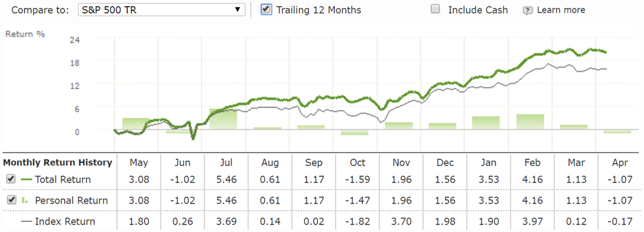This screenshot has height=232, width=644.
Task: Click the Learn more help icon
Action: point(528,10)
